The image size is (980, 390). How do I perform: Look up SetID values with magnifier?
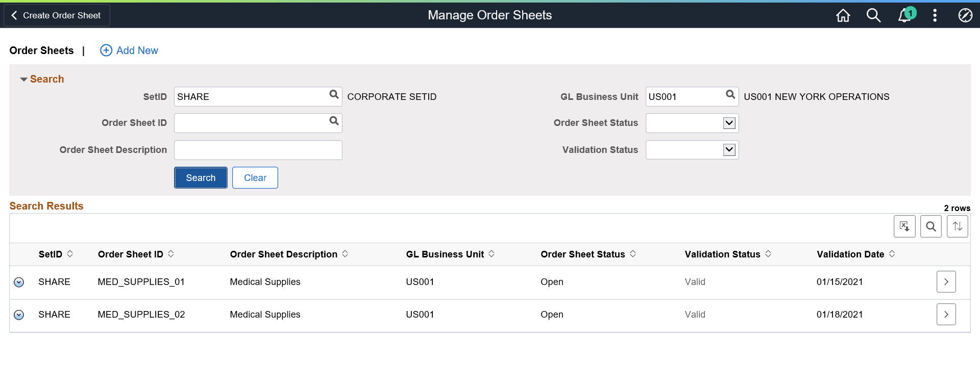[x=334, y=94]
